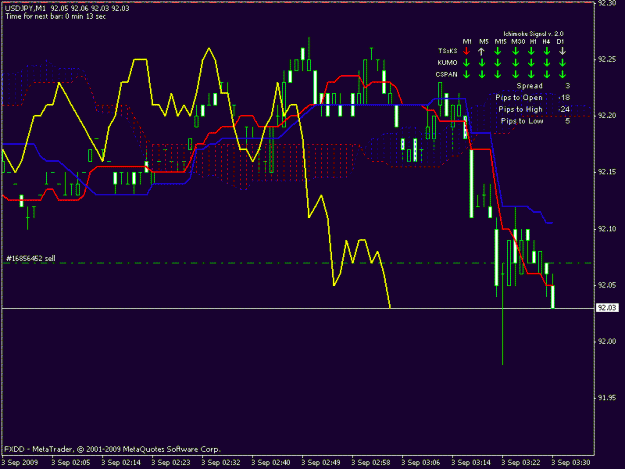Click the Spread label

529,86
